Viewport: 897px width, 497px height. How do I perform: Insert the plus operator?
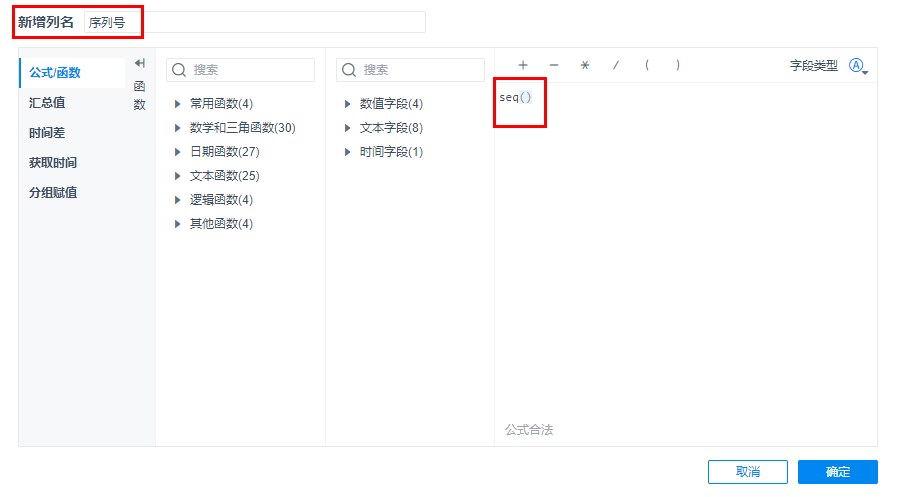coord(523,65)
